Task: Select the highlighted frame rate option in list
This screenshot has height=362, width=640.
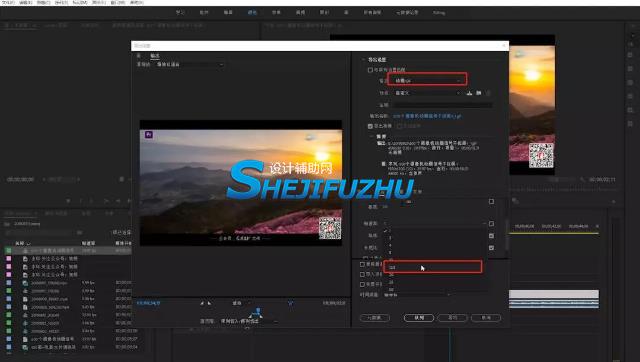Action: [x=433, y=267]
